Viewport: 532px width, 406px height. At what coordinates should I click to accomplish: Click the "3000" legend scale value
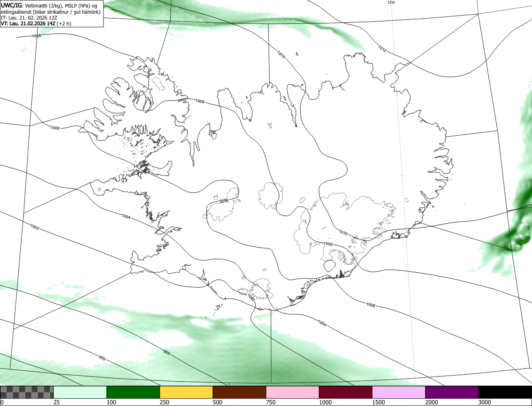click(x=485, y=402)
